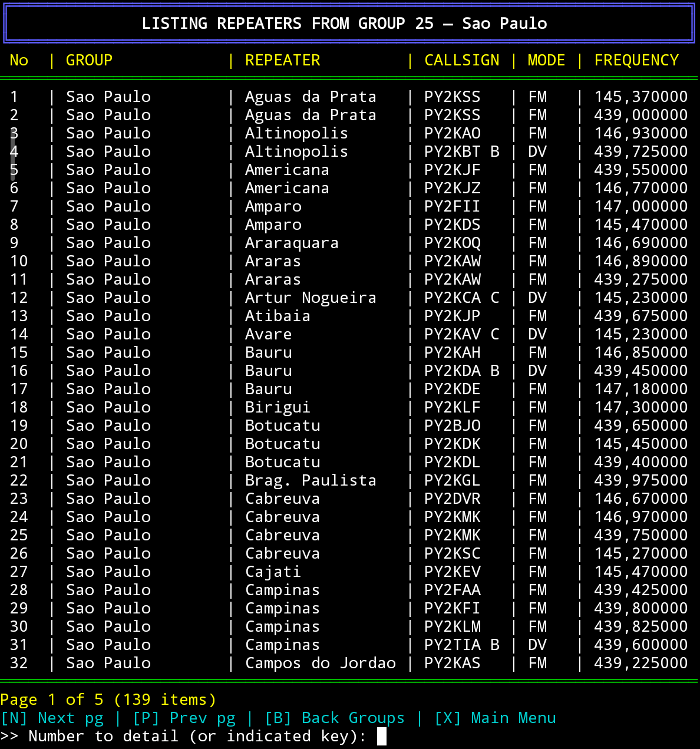Click callsign PY2KJF
Screen dimensions: 700x749
tap(453, 170)
